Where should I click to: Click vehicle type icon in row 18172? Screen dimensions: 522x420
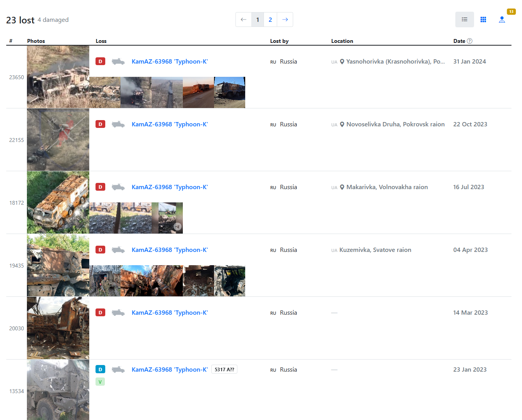pyautogui.click(x=118, y=187)
